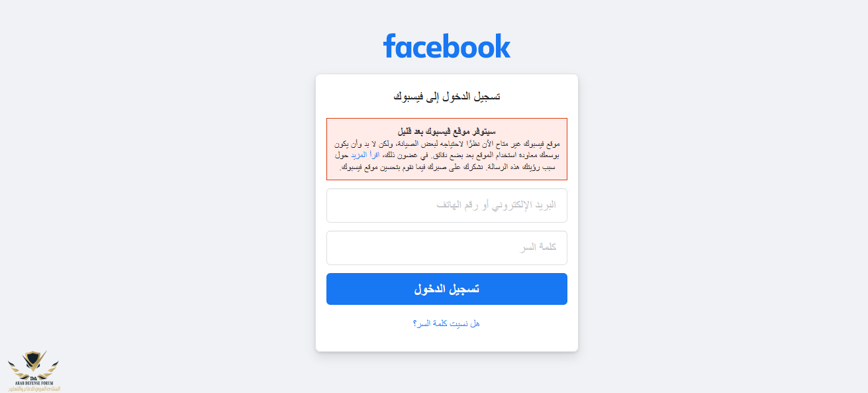Open the 'هل نسيت كلمة السر؟' forgot password link
This screenshot has height=393, width=868.
(447, 323)
